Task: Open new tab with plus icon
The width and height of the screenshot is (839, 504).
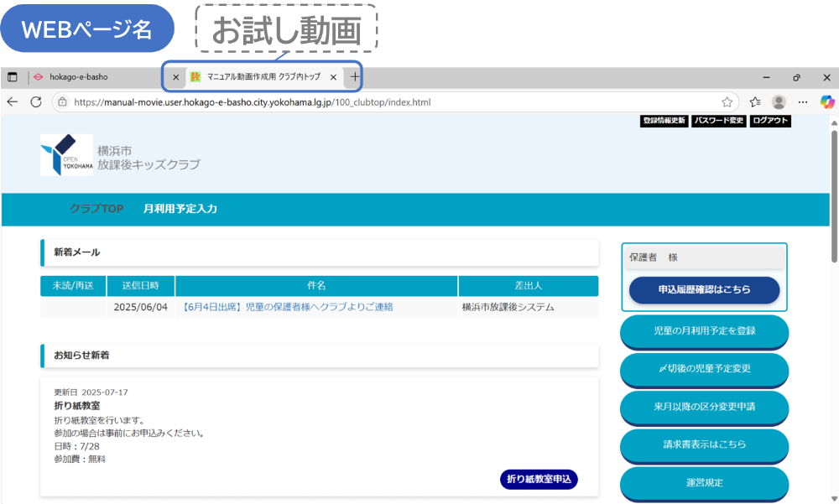Action: pyautogui.click(x=354, y=77)
